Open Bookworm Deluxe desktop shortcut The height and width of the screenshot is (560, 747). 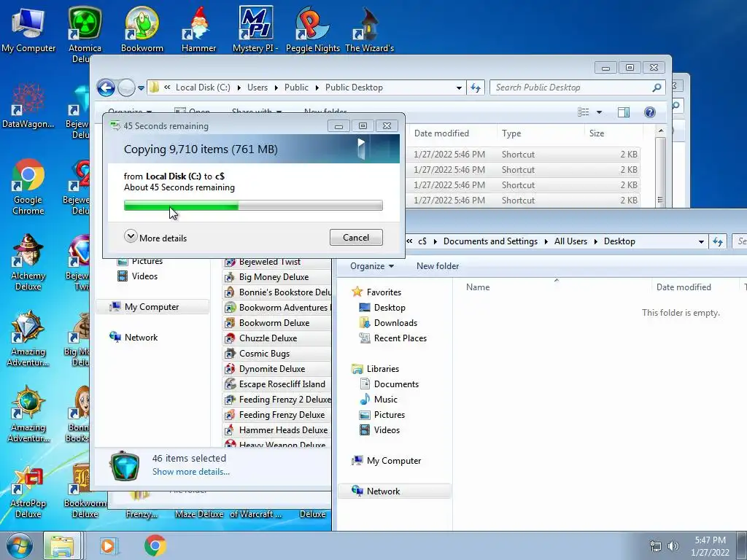(85, 491)
